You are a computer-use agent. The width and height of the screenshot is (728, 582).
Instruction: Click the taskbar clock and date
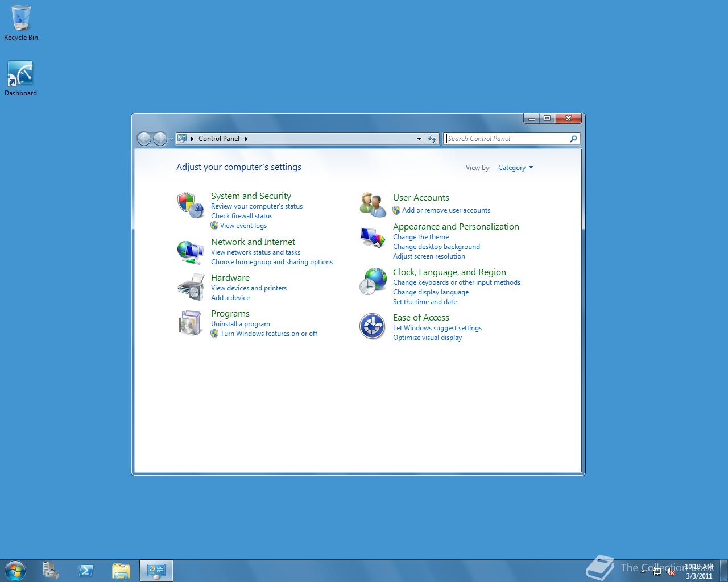click(x=699, y=571)
